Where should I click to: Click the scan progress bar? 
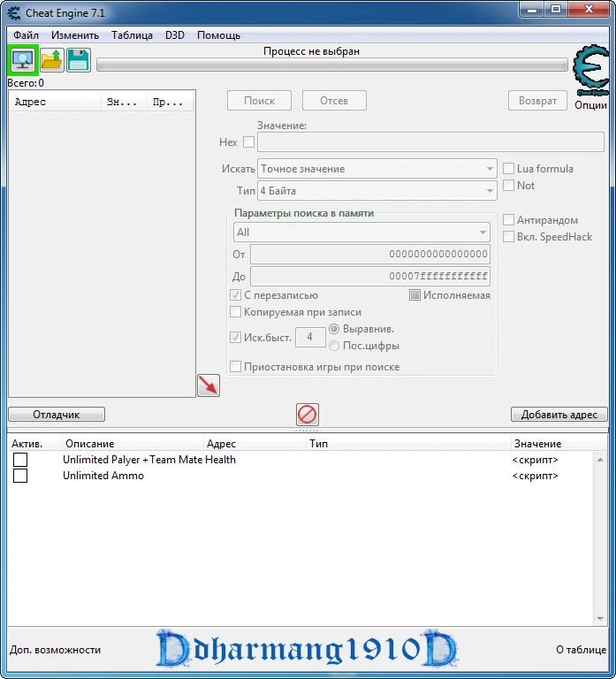pos(332,65)
